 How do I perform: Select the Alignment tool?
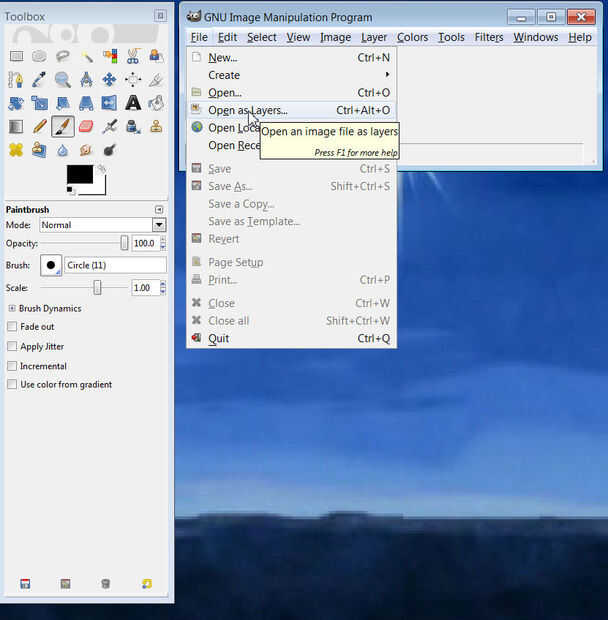[x=133, y=80]
